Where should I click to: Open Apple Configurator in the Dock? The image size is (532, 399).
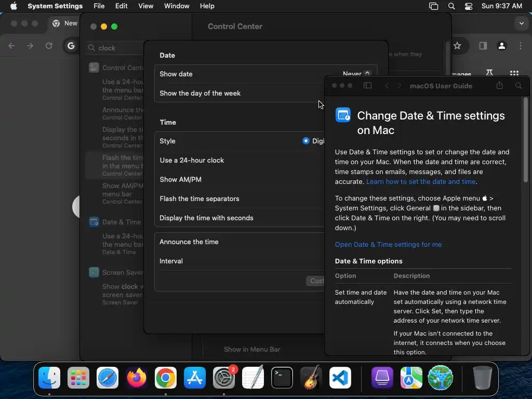(x=382, y=378)
